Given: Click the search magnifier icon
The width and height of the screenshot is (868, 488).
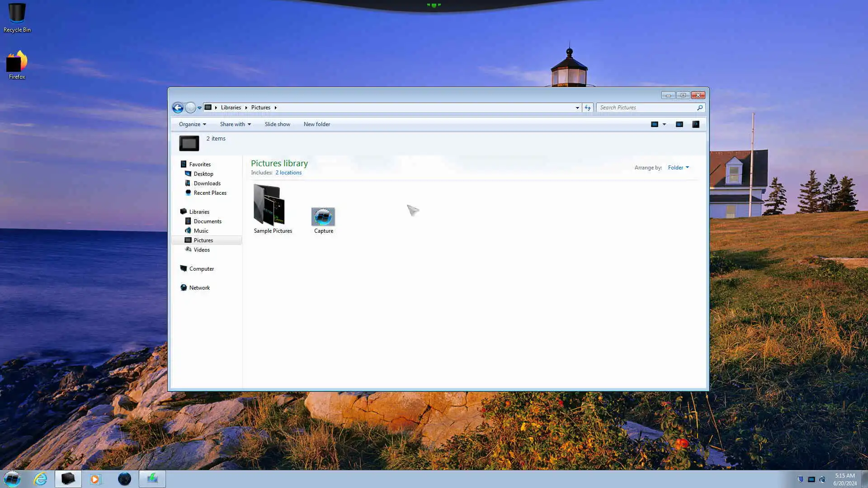Looking at the screenshot, I should point(700,108).
